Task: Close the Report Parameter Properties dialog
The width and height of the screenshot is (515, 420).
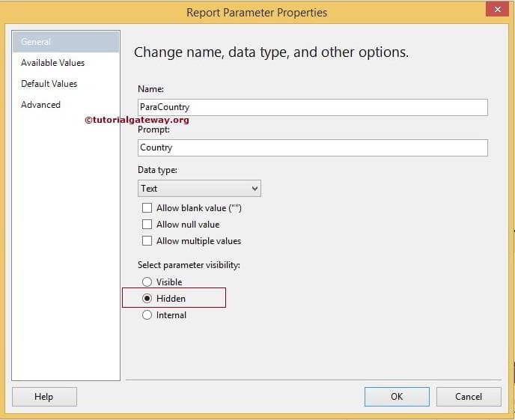Action: (x=496, y=10)
